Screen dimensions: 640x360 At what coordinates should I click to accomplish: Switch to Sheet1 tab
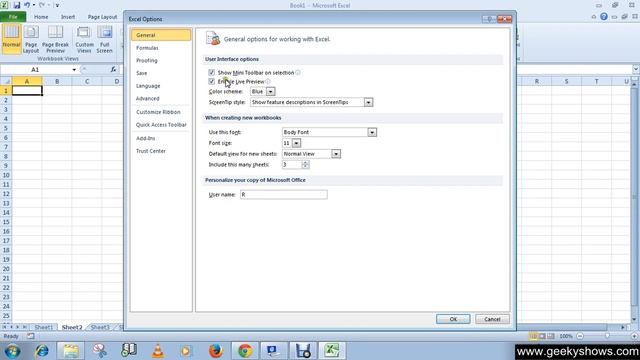[x=44, y=327]
